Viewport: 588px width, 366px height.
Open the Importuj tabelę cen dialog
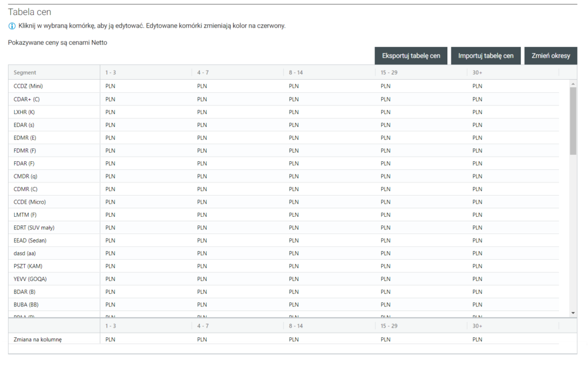pos(486,56)
